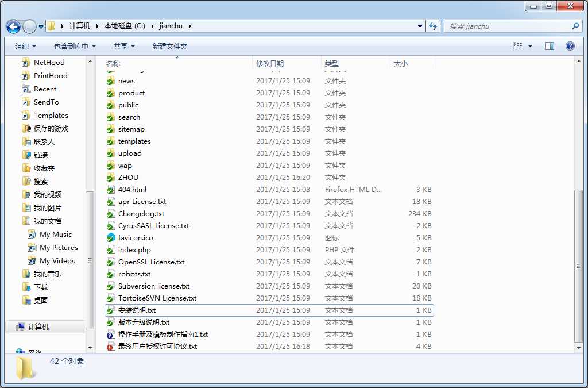Click the favicon.ico file icon

pyautogui.click(x=110, y=238)
